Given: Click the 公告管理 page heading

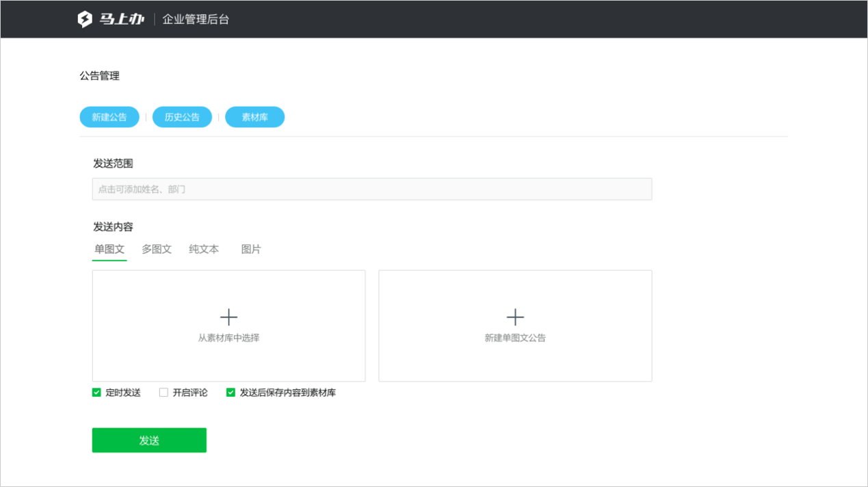Looking at the screenshot, I should click(100, 76).
